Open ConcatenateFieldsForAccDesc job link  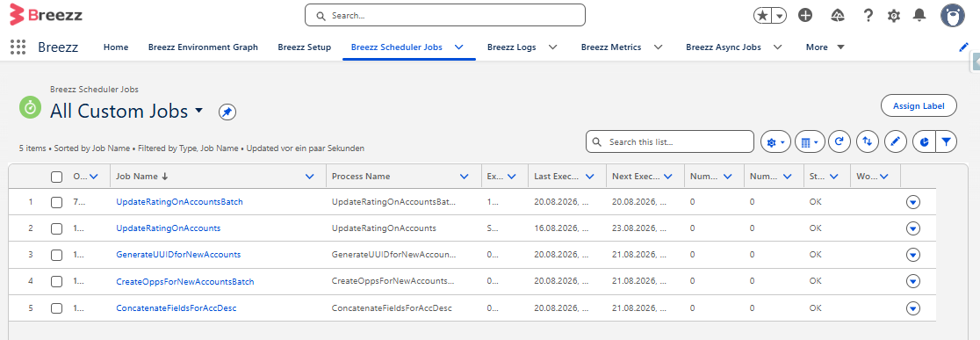click(177, 308)
